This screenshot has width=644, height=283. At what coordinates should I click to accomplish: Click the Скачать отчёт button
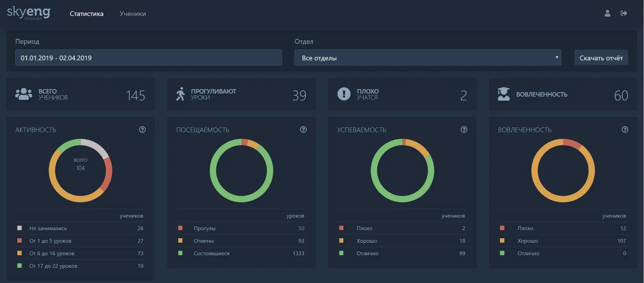(601, 58)
